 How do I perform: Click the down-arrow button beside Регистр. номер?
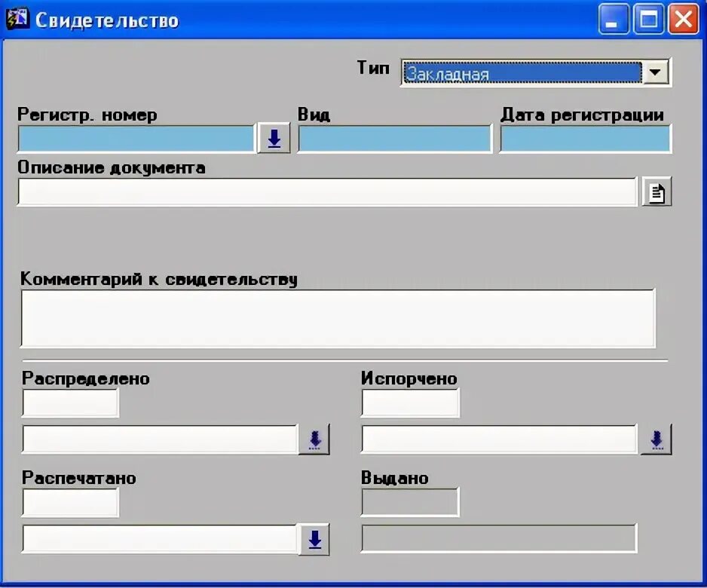click(x=274, y=138)
